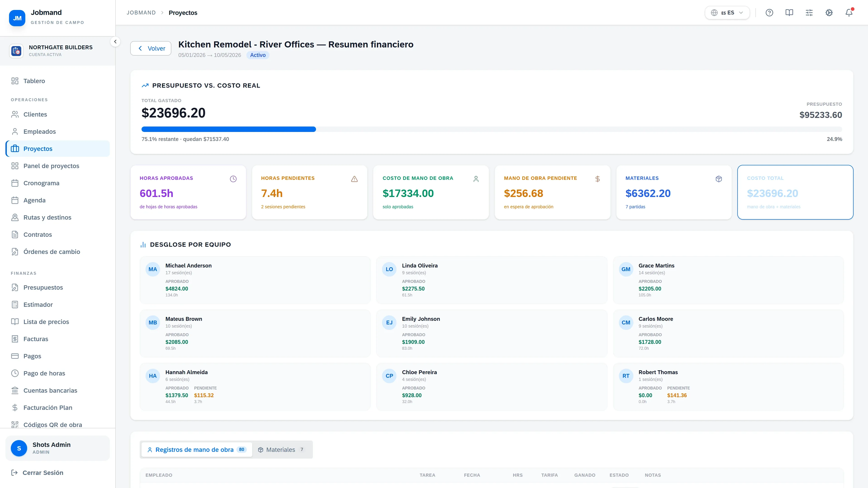868x488 pixels.
Task: Click the Northgate Builders account icon
Action: [16, 51]
